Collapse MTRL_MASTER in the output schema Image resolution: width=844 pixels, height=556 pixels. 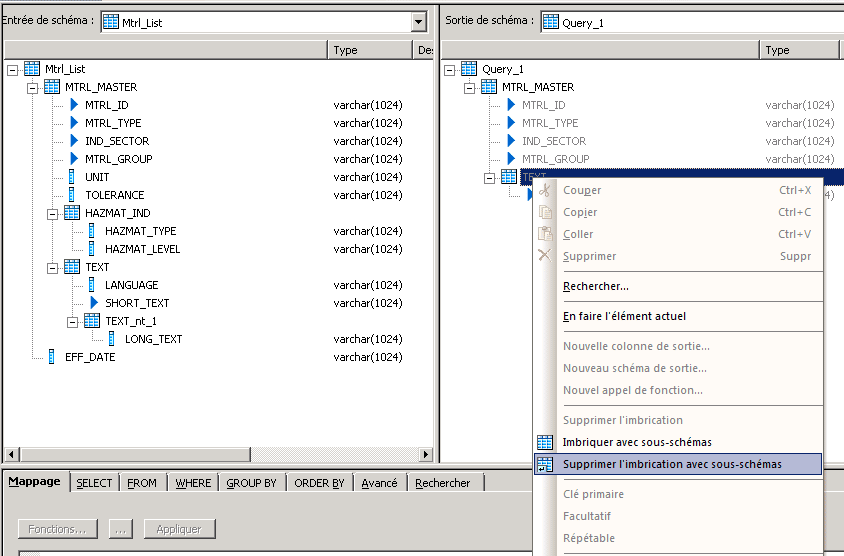[469, 87]
